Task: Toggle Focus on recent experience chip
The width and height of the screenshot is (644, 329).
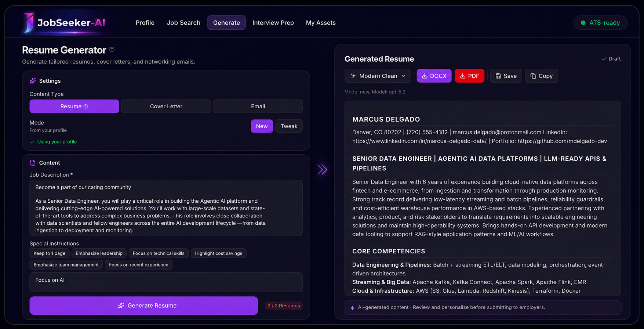Action: coord(139,265)
